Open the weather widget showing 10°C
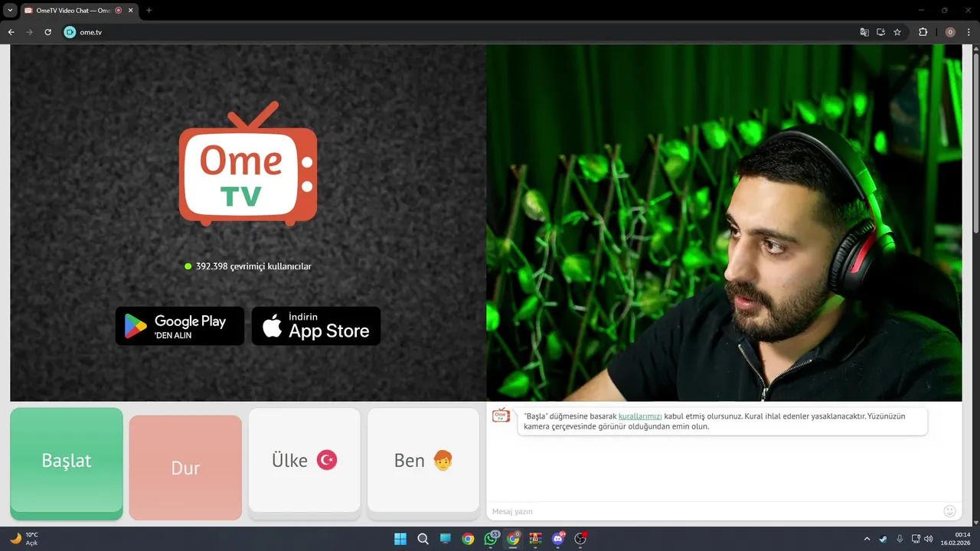The image size is (980, 551). (24, 539)
